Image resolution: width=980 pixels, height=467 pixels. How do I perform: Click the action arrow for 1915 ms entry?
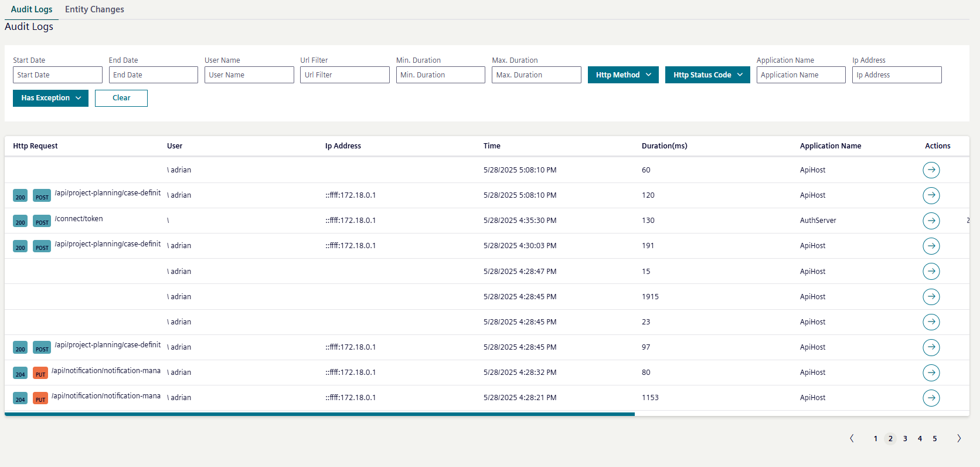931,297
